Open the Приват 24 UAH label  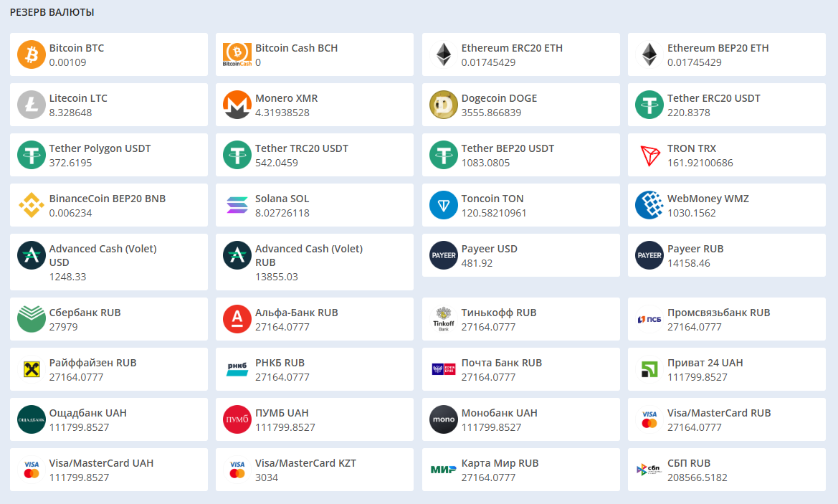pos(705,363)
